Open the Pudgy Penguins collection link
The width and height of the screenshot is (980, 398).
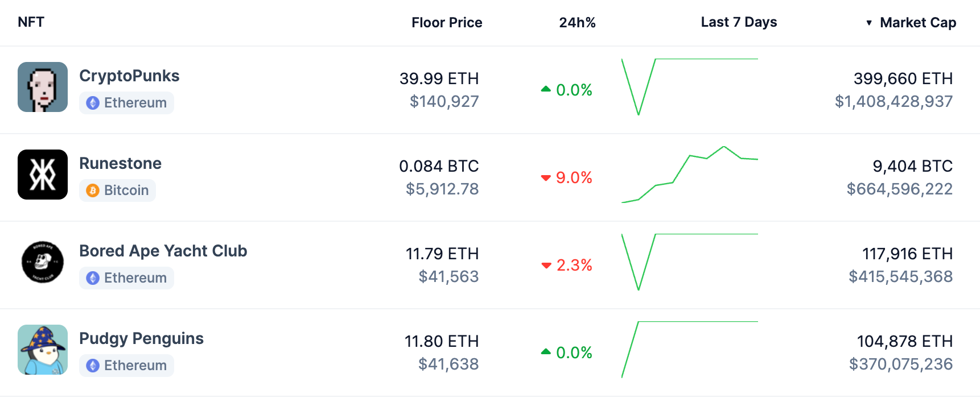(141, 338)
